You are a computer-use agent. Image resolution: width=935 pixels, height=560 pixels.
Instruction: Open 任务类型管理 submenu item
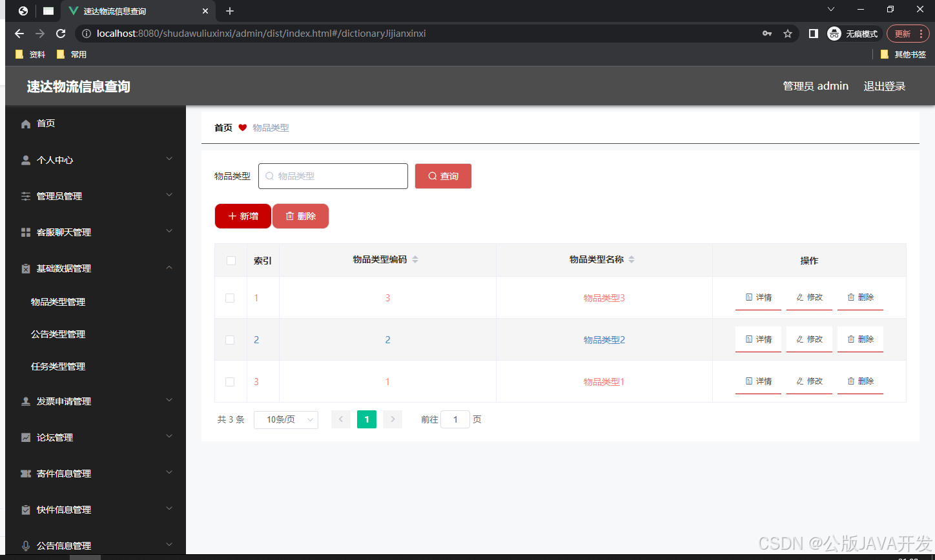point(58,366)
